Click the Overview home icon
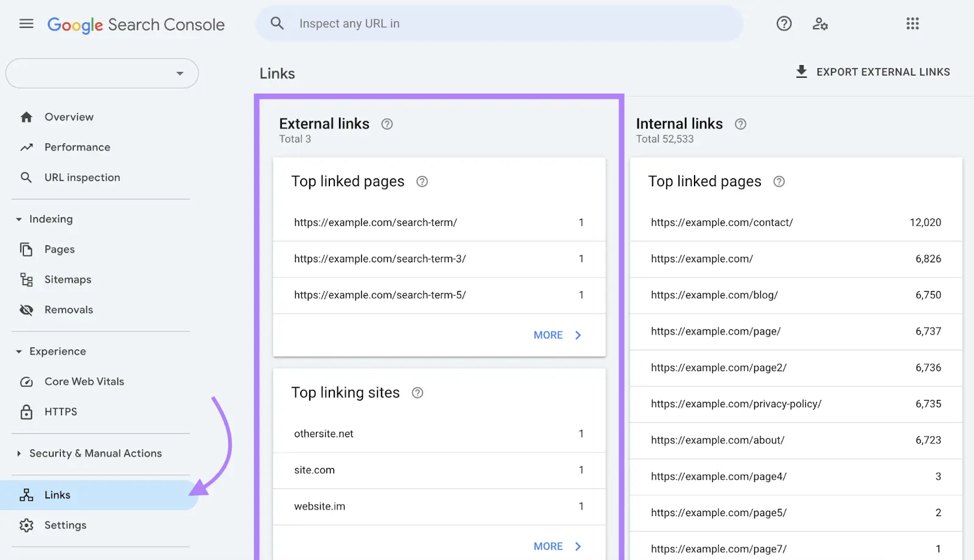The image size is (974, 560). [26, 117]
